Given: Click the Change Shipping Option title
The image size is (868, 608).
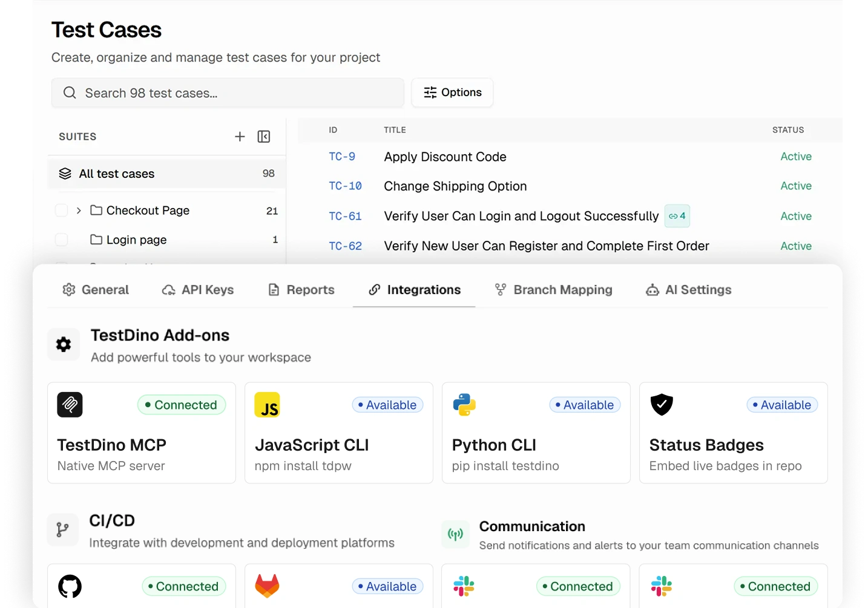Looking at the screenshot, I should pyautogui.click(x=455, y=186).
